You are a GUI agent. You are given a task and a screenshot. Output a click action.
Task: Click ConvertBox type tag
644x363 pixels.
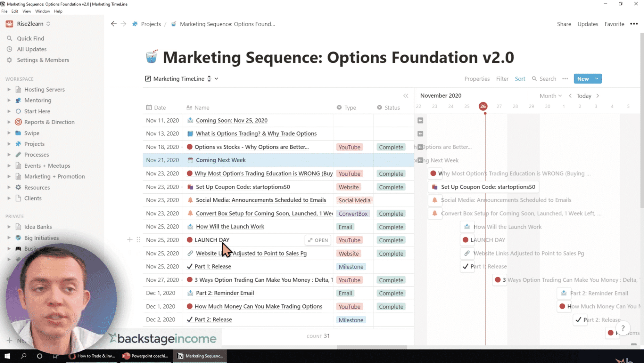[x=353, y=214]
